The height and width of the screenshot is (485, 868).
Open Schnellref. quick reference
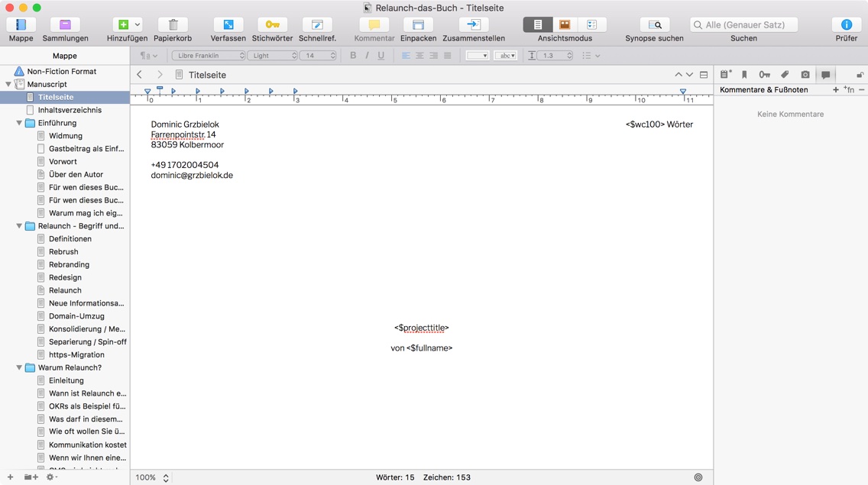(317, 25)
